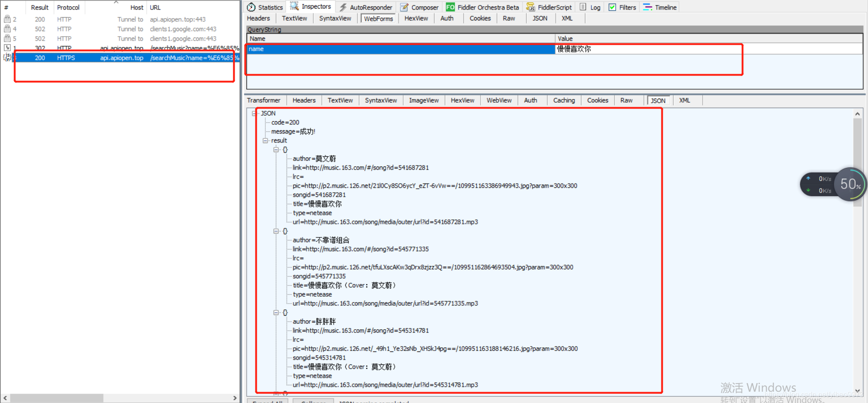Click the 50% network speed widget
This screenshot has width=868, height=403.
point(850,184)
